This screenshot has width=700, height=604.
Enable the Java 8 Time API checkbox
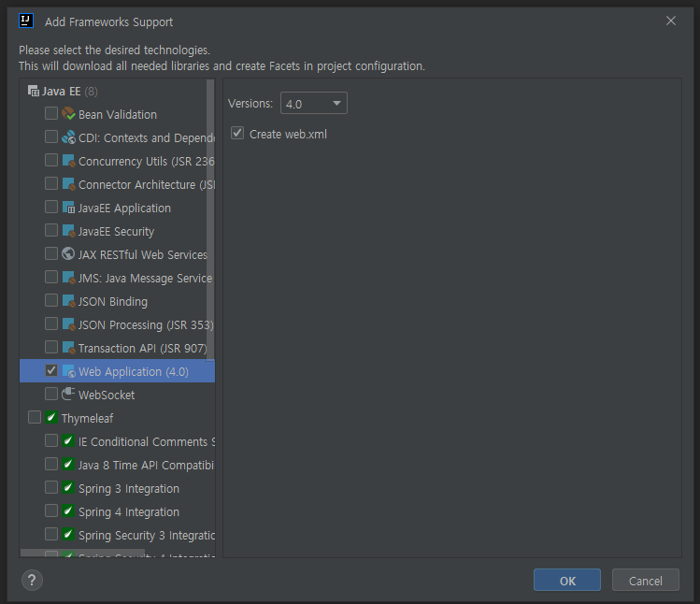(51, 464)
